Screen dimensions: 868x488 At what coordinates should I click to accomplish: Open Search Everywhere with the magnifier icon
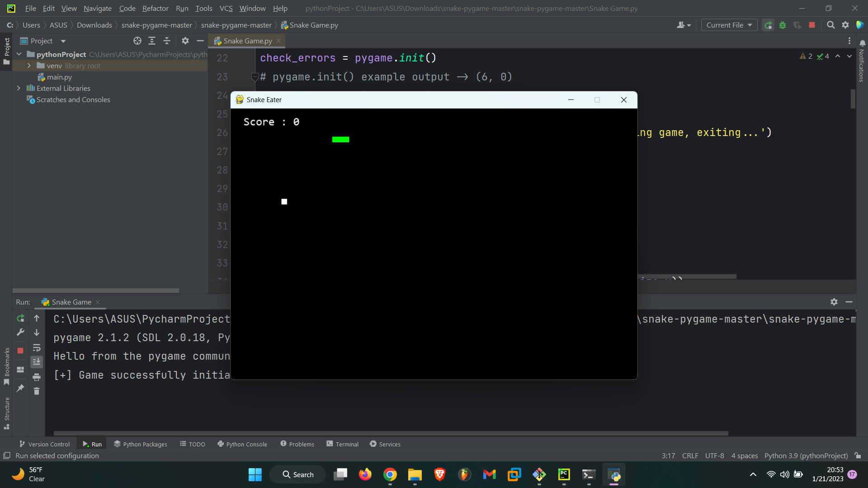pyautogui.click(x=830, y=25)
